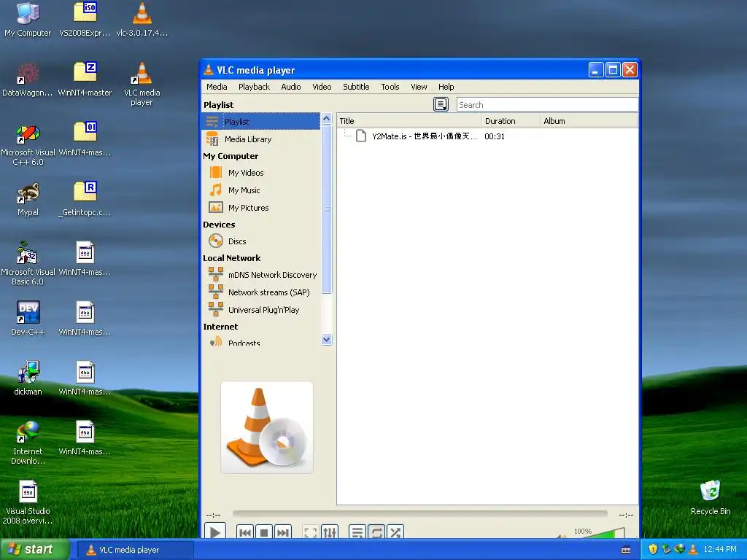Screen dimensions: 747x560
Task: Select the Dev-C++ desktop icon
Action: click(x=28, y=318)
